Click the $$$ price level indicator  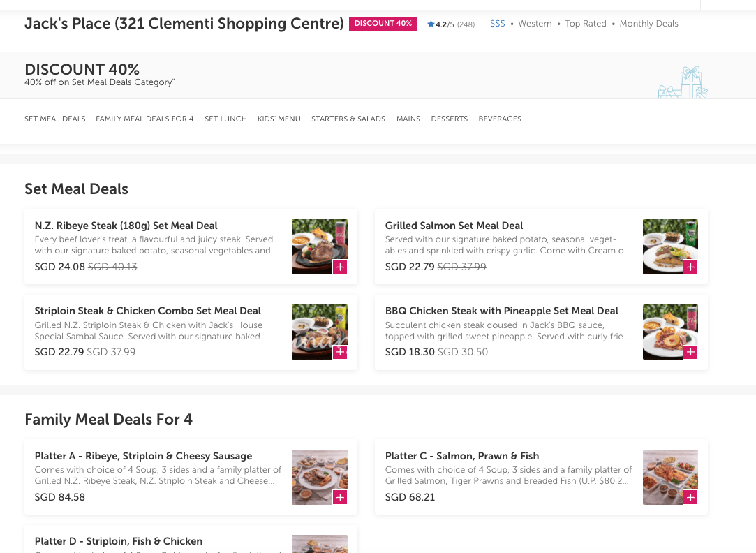tap(498, 24)
